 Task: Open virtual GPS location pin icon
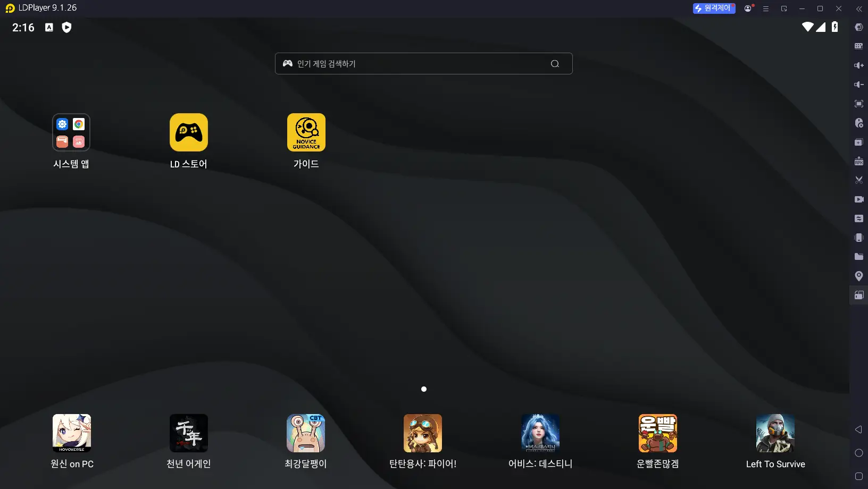pos(859,276)
